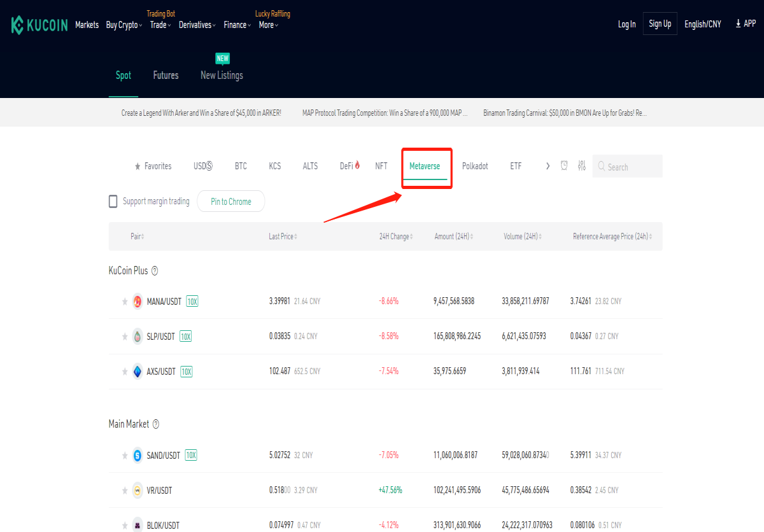Favorite the MANA/USDT pair star
The width and height of the screenshot is (764, 532).
125,302
